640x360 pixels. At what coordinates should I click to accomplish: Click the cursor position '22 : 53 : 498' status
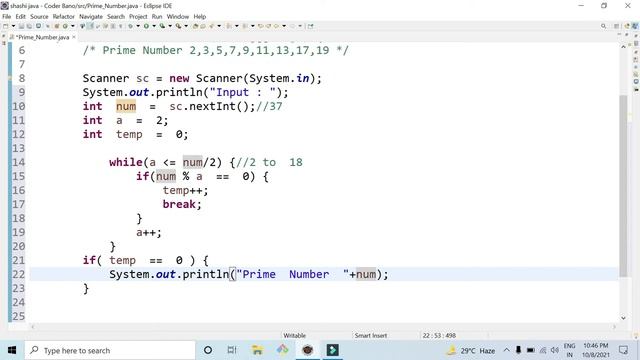(x=439, y=335)
